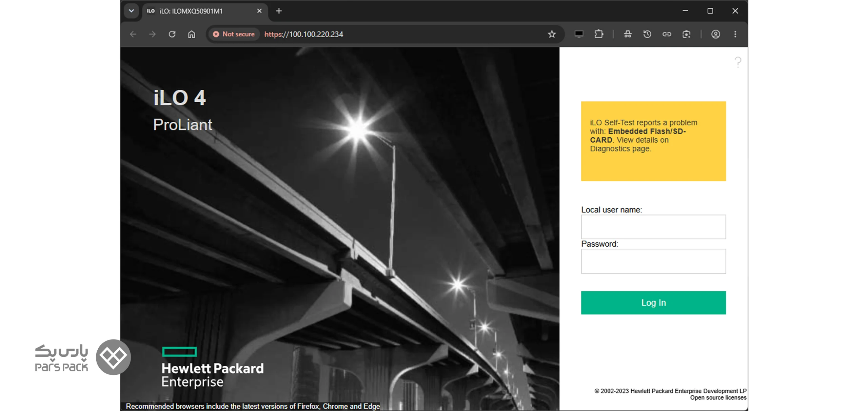Viewport: 868px width, 411px height.
Task: Open the Open source licenses link
Action: pos(718,397)
